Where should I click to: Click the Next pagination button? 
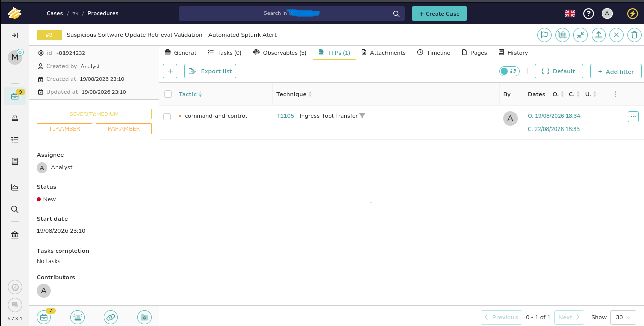pyautogui.click(x=569, y=317)
